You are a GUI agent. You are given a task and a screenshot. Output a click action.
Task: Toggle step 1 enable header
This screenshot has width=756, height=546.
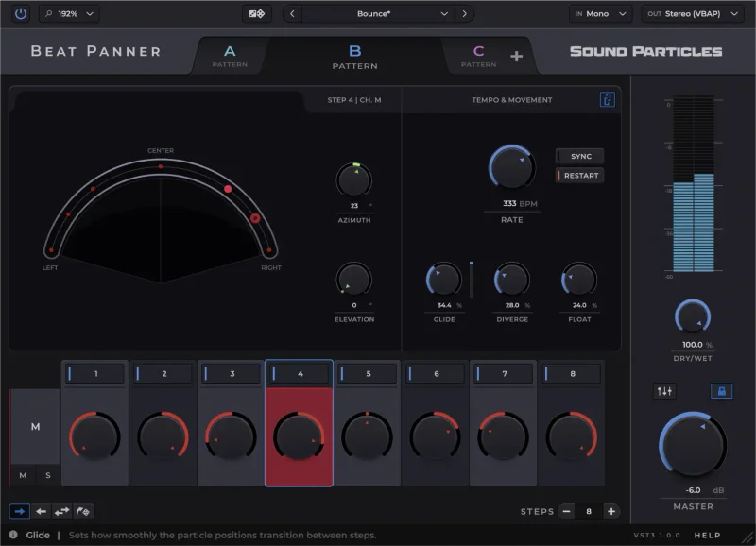coord(95,373)
